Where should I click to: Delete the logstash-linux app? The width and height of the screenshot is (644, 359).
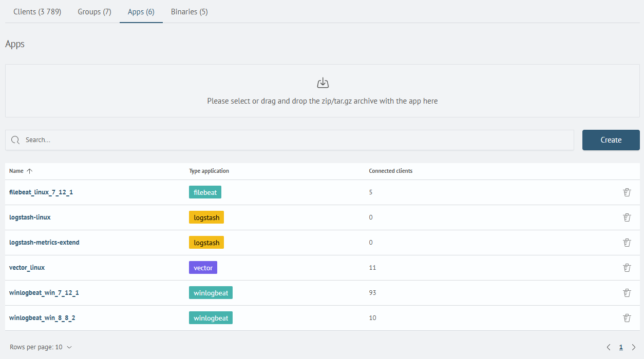[627, 217]
